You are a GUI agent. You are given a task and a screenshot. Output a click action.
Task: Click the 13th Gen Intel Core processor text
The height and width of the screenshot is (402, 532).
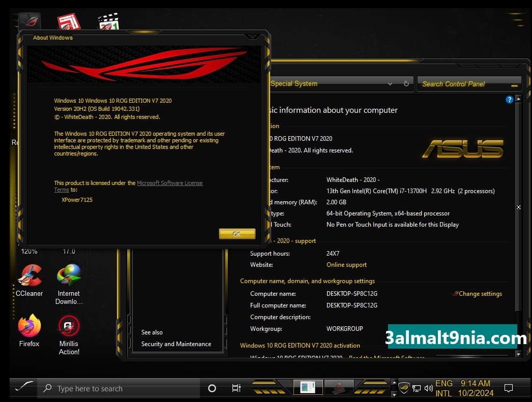pyautogui.click(x=410, y=191)
